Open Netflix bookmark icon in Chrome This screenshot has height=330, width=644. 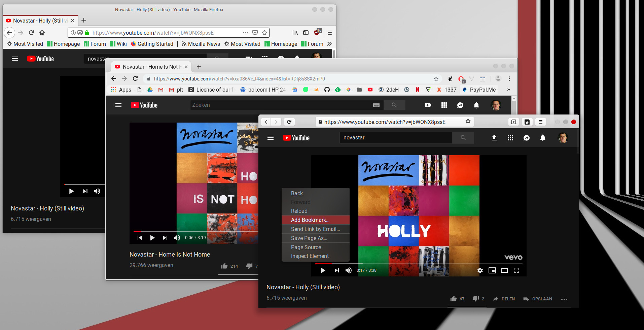click(x=417, y=90)
